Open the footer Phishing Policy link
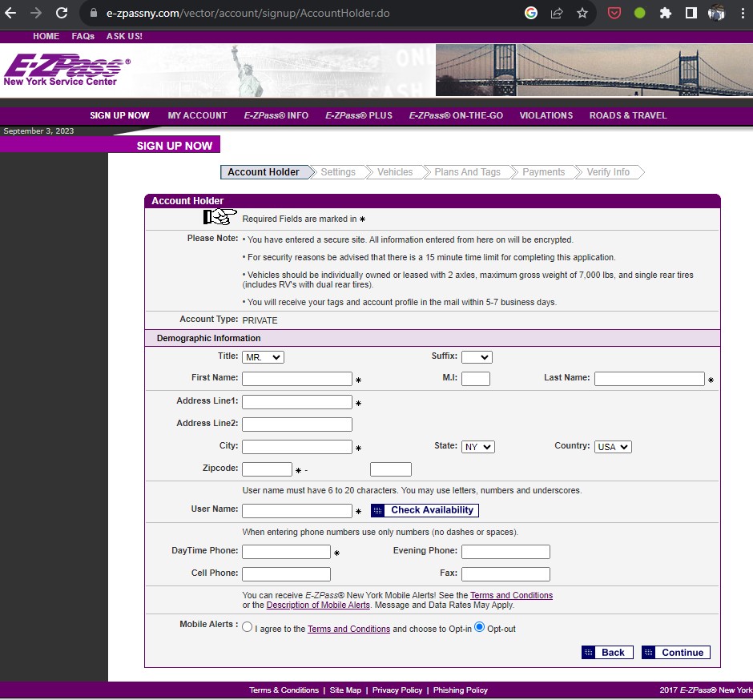Viewport: 753px width, 700px height. pos(461,690)
